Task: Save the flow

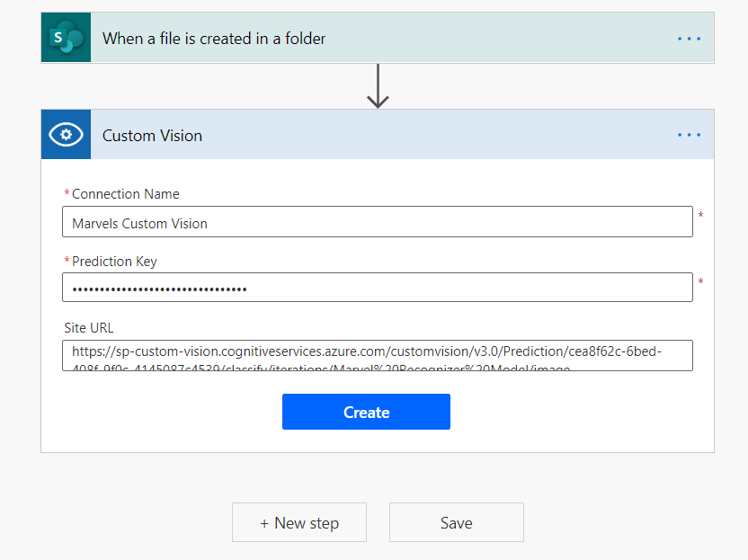Action: pyautogui.click(x=456, y=522)
